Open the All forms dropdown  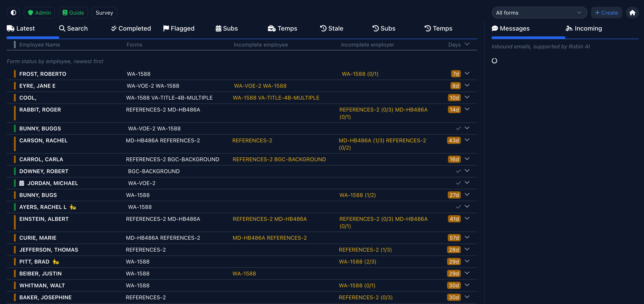pyautogui.click(x=539, y=13)
